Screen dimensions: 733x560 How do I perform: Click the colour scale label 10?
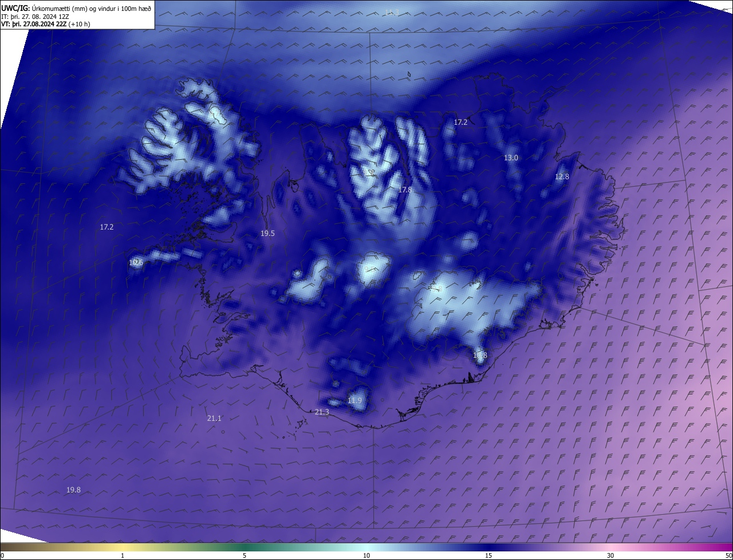tap(366, 556)
